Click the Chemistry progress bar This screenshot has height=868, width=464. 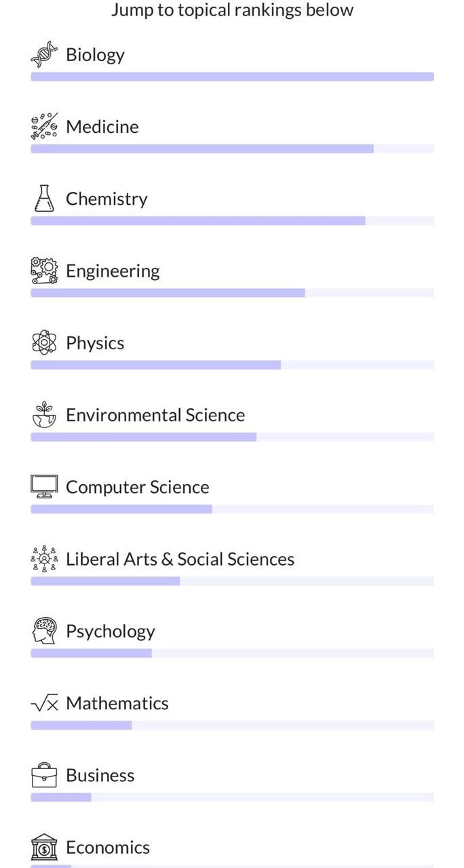pyautogui.click(x=232, y=221)
